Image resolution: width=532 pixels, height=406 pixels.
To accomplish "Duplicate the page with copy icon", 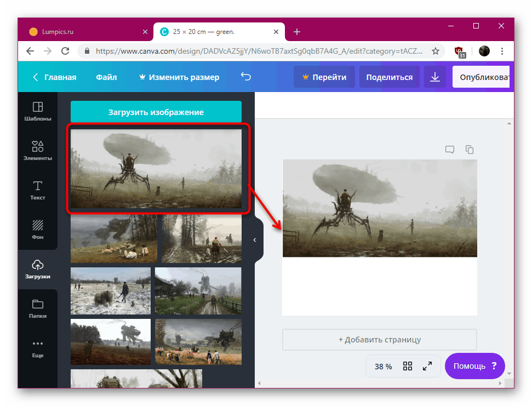I will pyautogui.click(x=470, y=150).
